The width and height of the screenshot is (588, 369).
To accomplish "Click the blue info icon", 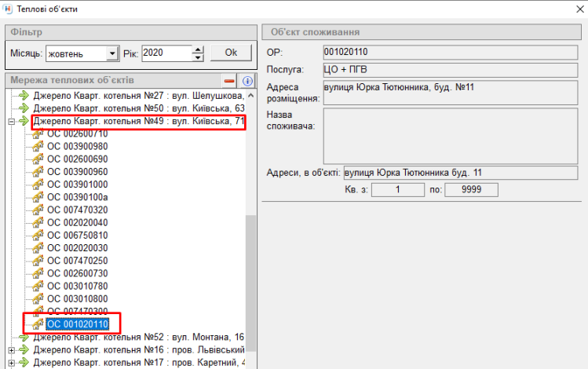I will click(247, 81).
